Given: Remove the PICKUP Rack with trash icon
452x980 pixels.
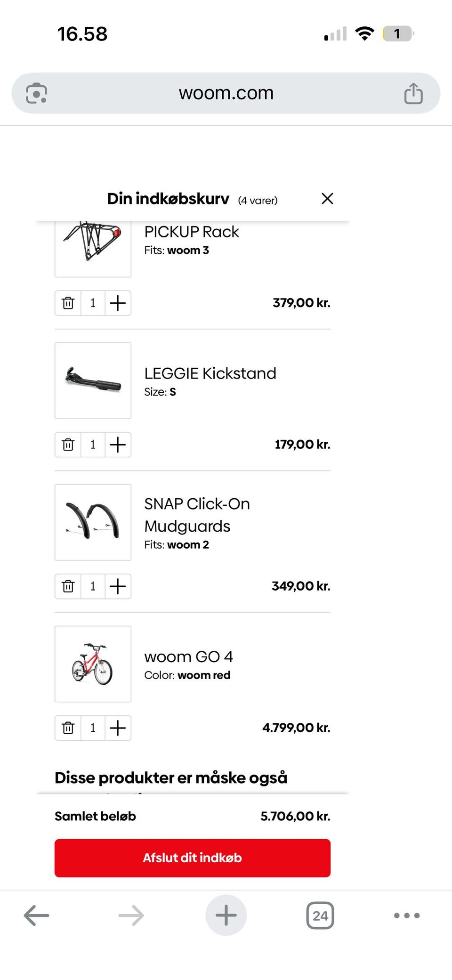Looking at the screenshot, I should tap(68, 303).
